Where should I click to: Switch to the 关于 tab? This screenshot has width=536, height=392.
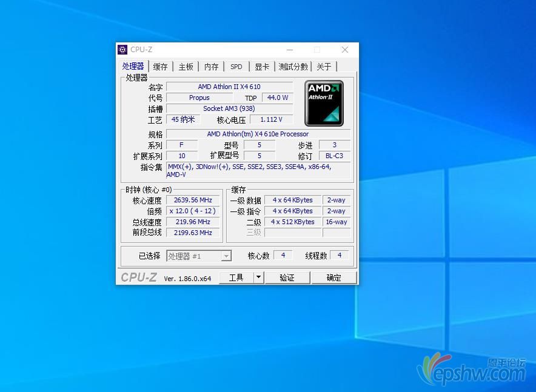[324, 67]
